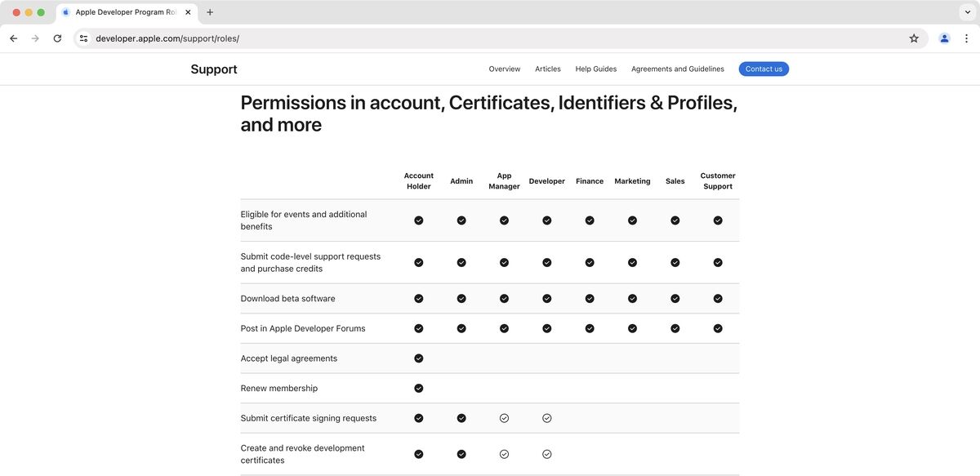Click the Finance column header

click(590, 181)
